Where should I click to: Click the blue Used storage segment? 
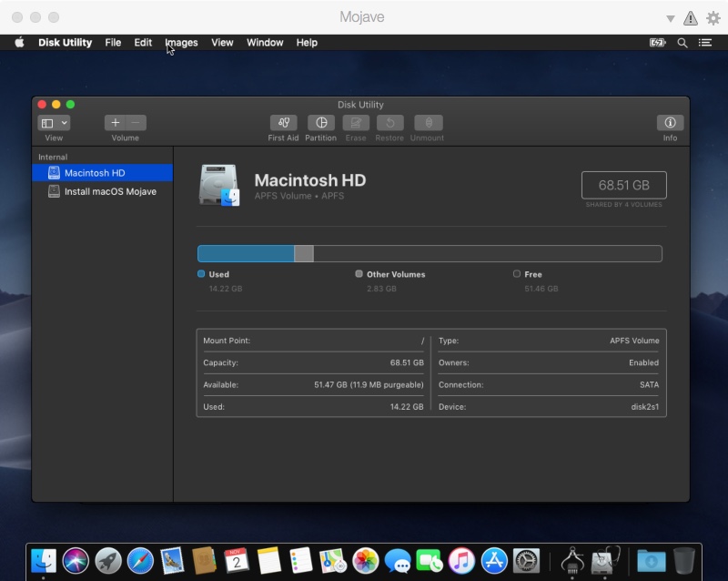246,254
